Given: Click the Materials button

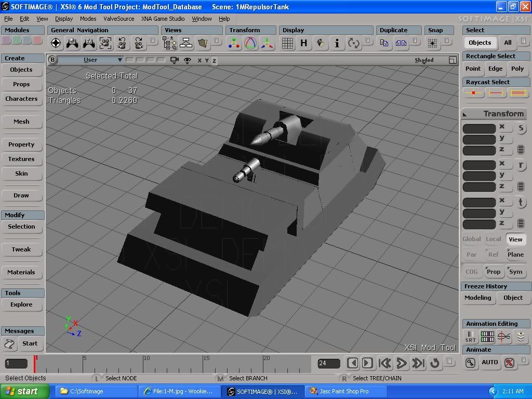Looking at the screenshot, I should (x=21, y=272).
